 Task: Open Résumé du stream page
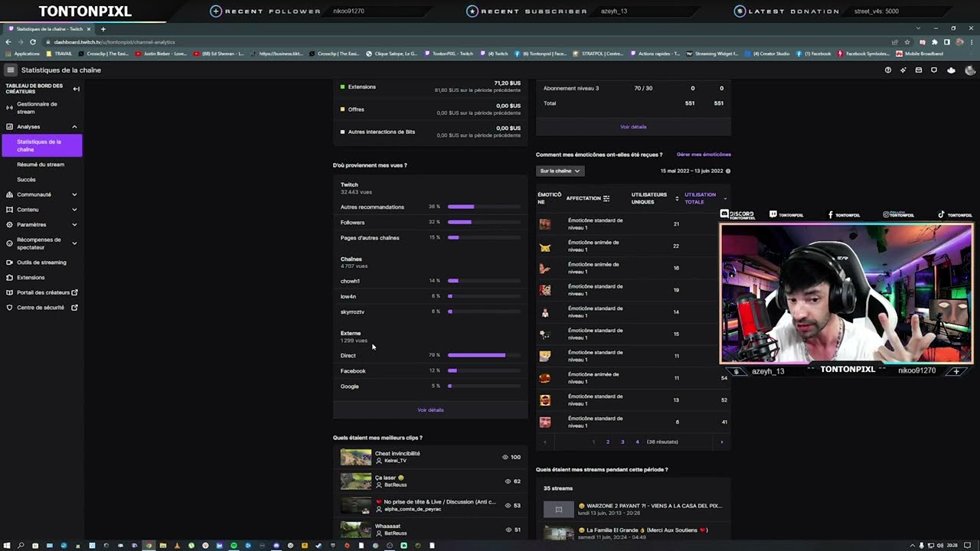coord(41,165)
